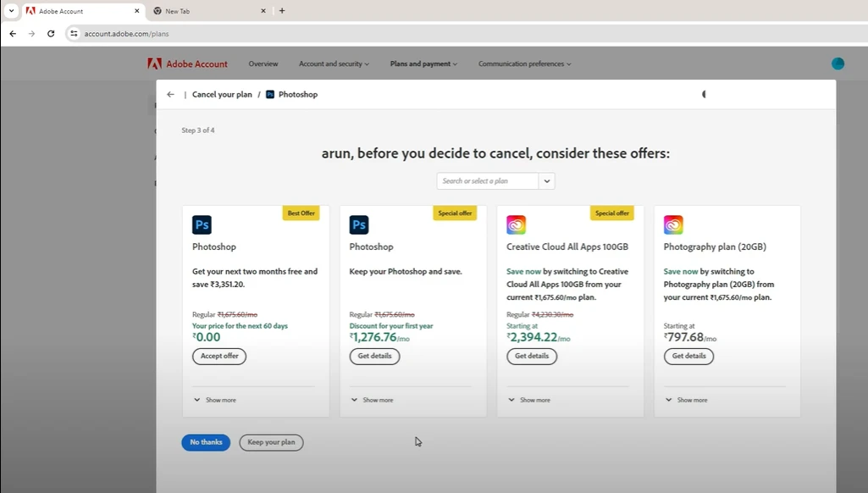The height and width of the screenshot is (493, 868).
Task: Click the Special offer badge on Creative Cloud card
Action: point(612,213)
